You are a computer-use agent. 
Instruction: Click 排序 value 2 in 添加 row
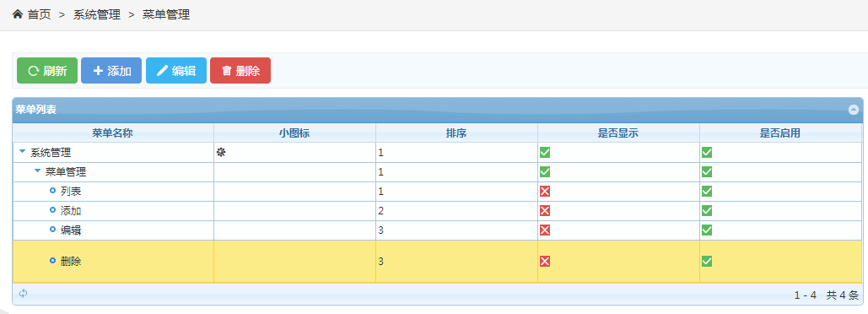(381, 211)
